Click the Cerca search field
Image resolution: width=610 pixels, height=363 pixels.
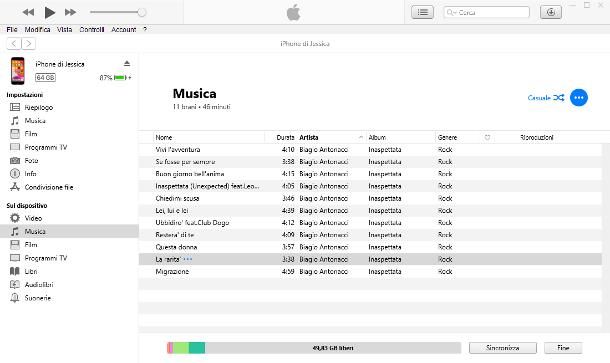point(486,12)
